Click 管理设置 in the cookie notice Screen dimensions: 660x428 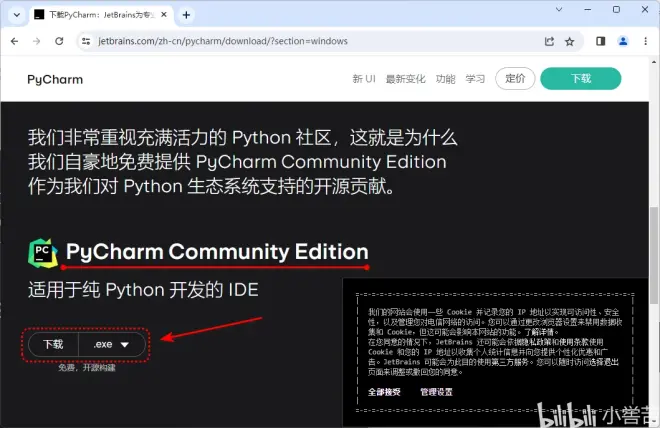coord(436,392)
